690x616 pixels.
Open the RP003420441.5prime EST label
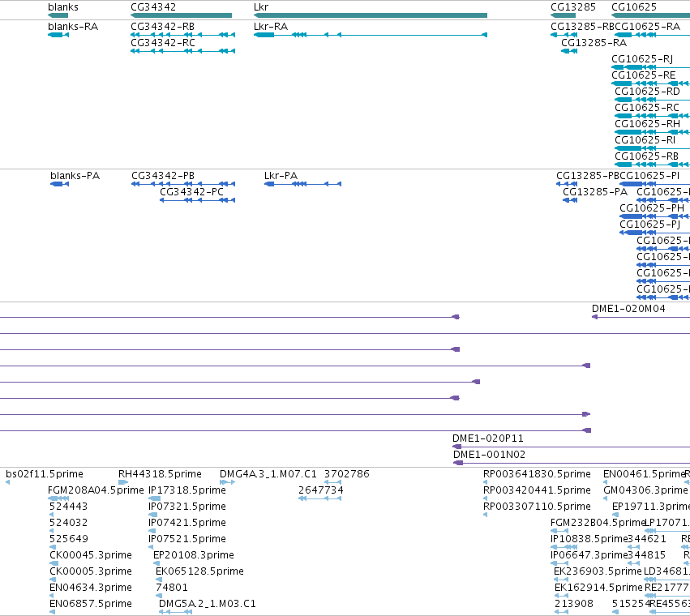click(537, 490)
